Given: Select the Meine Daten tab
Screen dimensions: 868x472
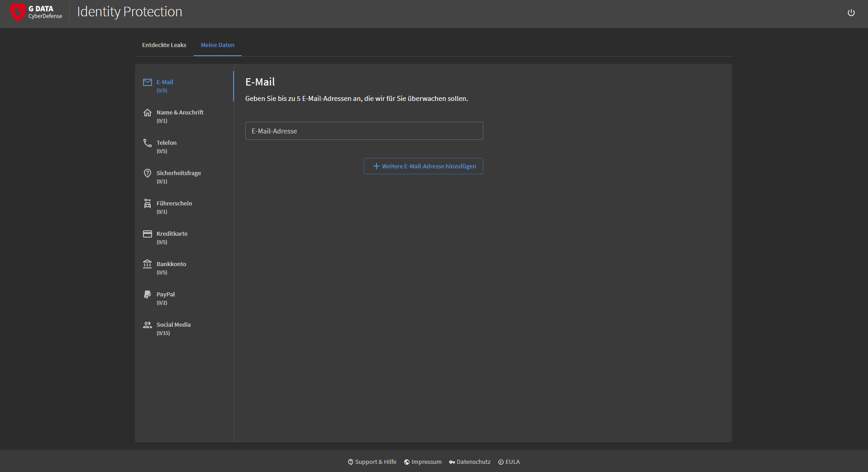Looking at the screenshot, I should coord(217,45).
